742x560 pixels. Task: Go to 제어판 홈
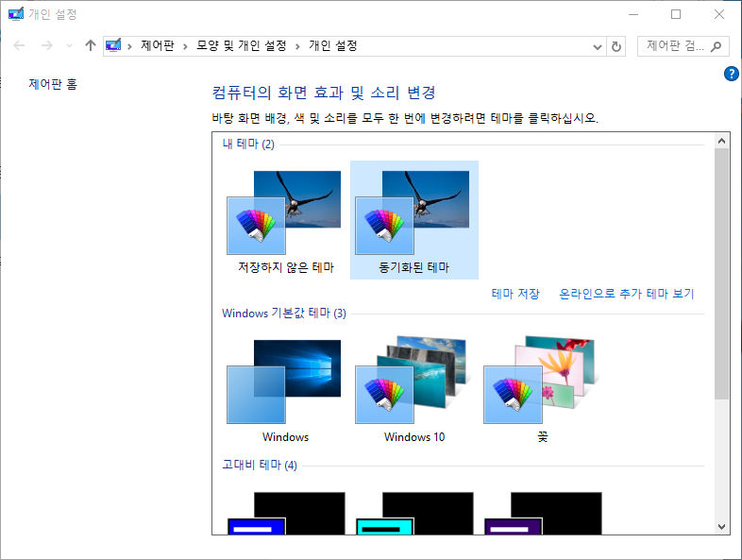coord(53,84)
